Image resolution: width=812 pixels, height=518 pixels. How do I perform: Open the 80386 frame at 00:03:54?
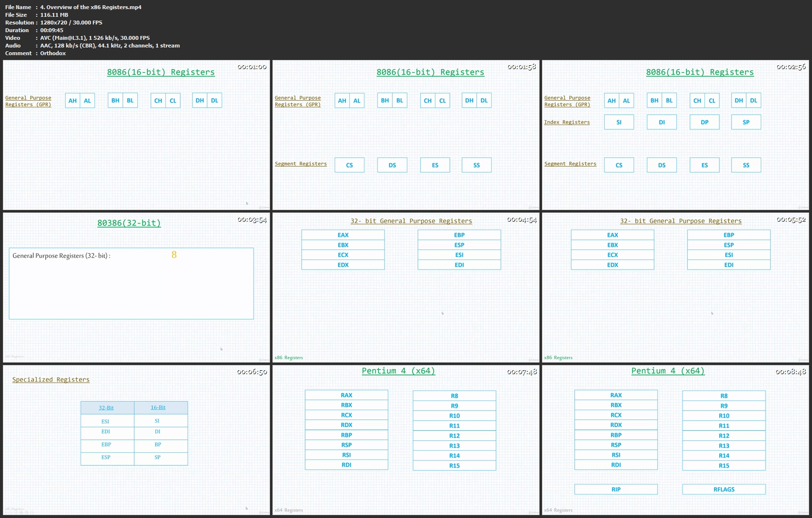pos(136,287)
